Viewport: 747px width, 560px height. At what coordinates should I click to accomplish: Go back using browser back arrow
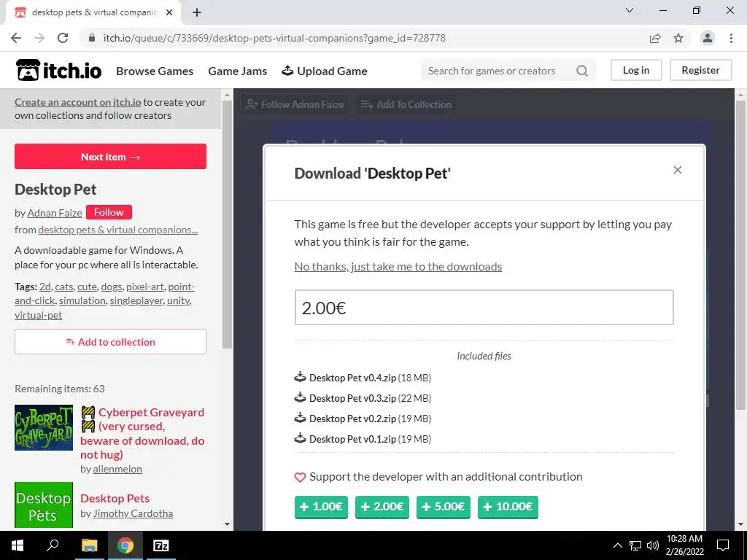(x=16, y=38)
